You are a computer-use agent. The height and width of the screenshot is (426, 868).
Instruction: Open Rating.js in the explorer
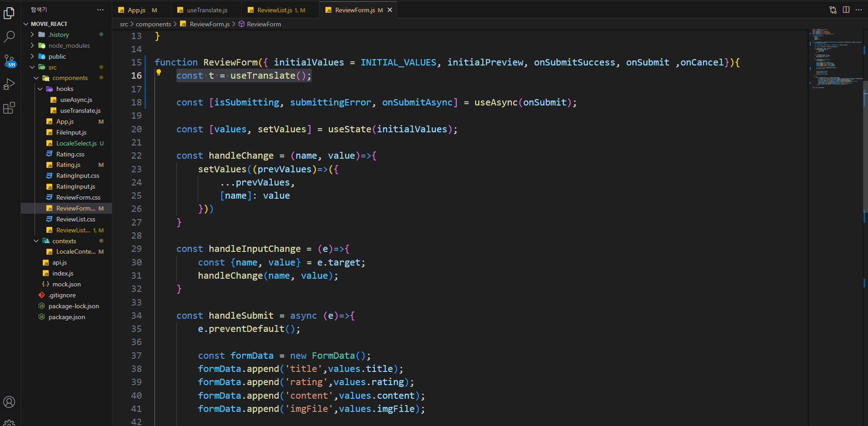pos(66,165)
